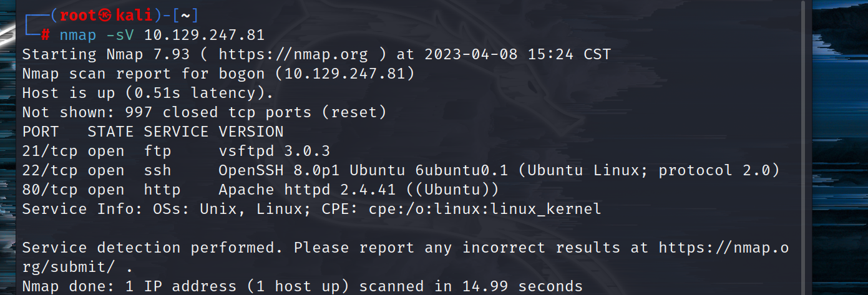Click the word root in the prompt
Viewport: 868px width, 295px height.
(x=78, y=16)
